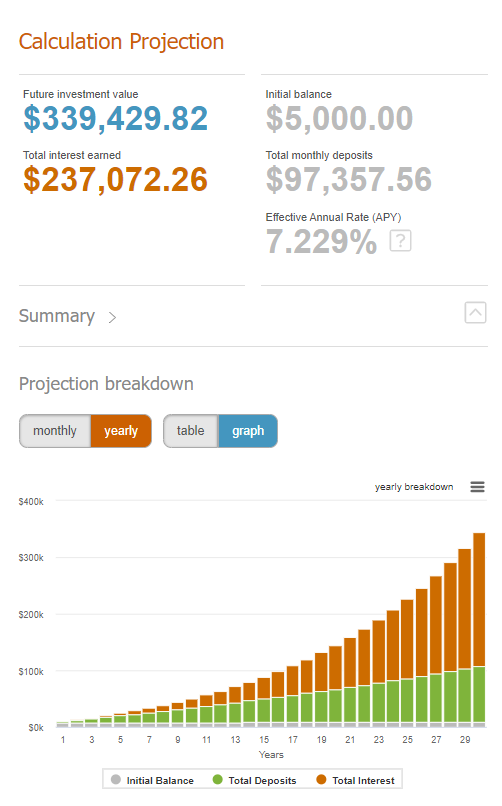Select the yearly breakdown toggle

[121, 431]
